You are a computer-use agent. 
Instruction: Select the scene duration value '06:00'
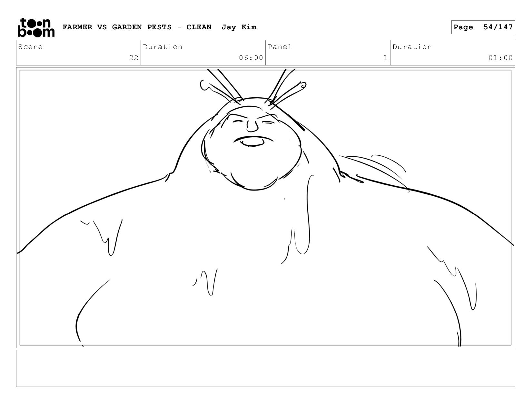coord(251,58)
